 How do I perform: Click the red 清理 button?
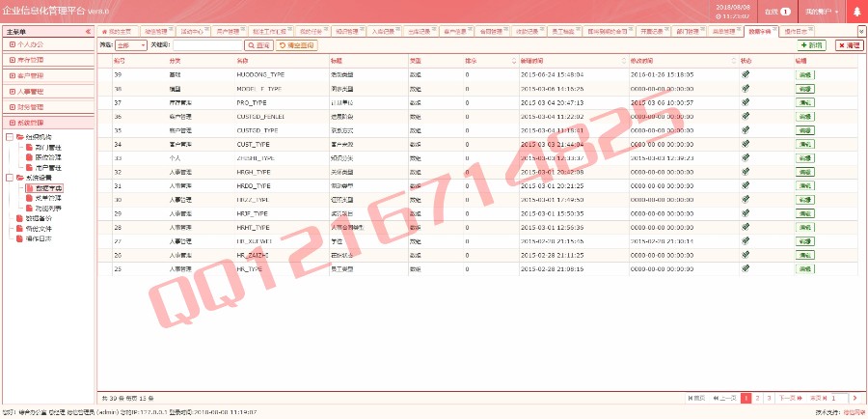coord(850,45)
